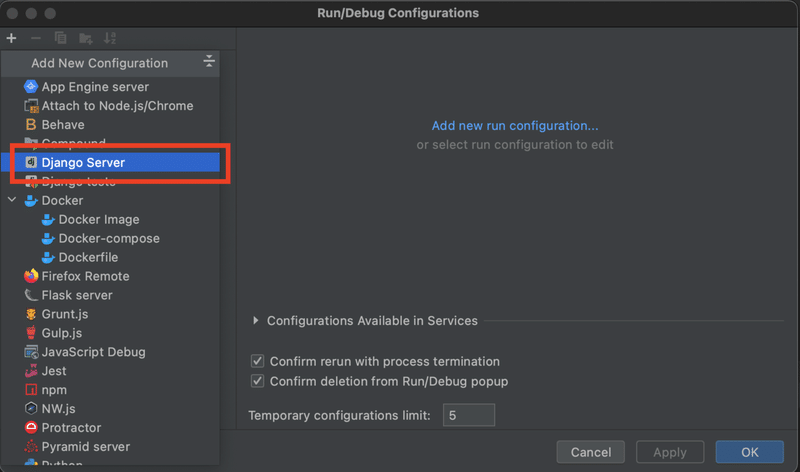
Task: Select Django Server configuration type
Action: click(83, 162)
